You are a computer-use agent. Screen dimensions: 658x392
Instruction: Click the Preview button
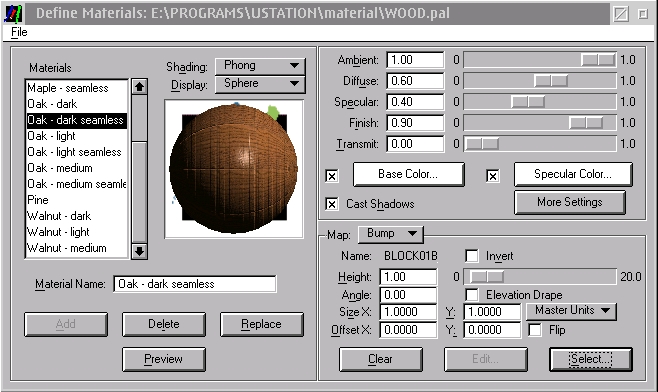pos(164,359)
